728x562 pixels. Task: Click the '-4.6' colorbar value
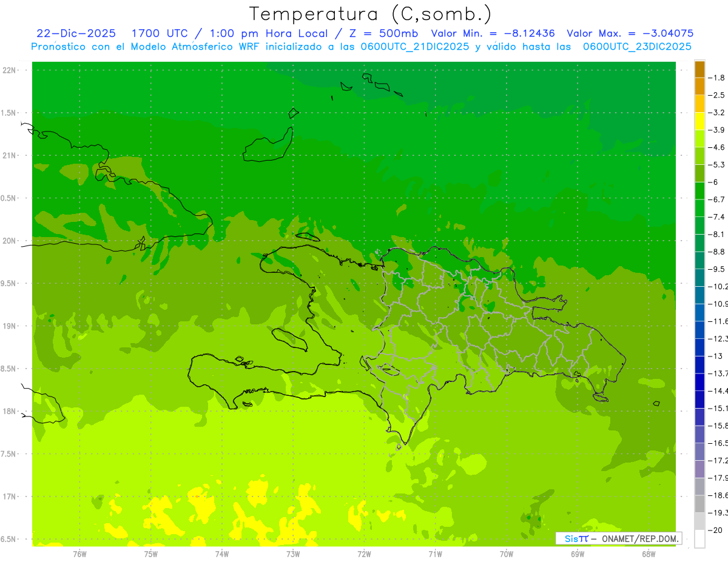point(717,147)
